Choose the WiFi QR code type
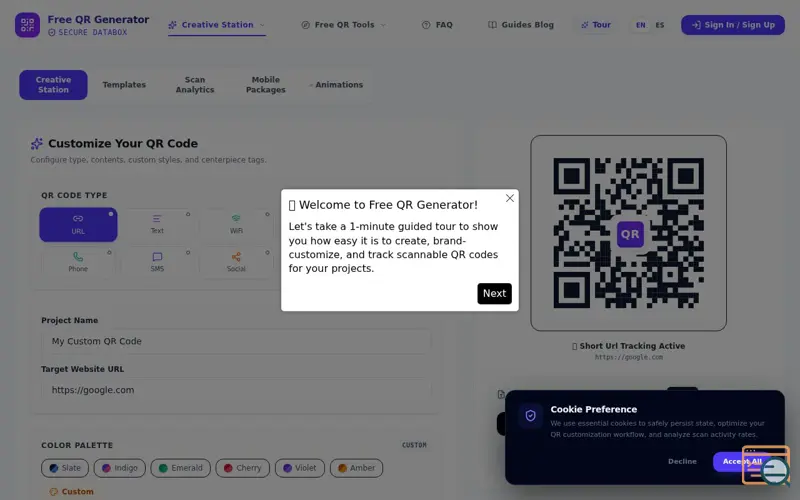 click(236, 224)
